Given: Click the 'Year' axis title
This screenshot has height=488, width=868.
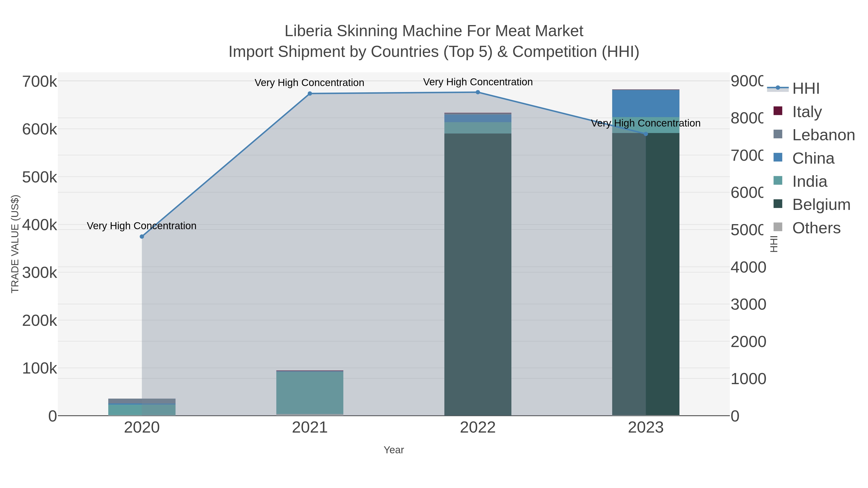Looking at the screenshot, I should point(393,450).
